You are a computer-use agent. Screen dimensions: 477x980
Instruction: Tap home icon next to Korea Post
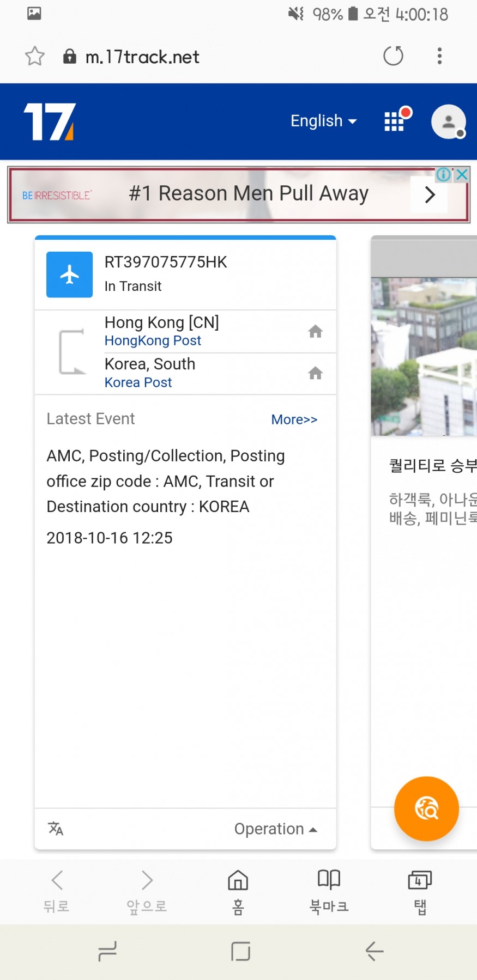pos(315,373)
